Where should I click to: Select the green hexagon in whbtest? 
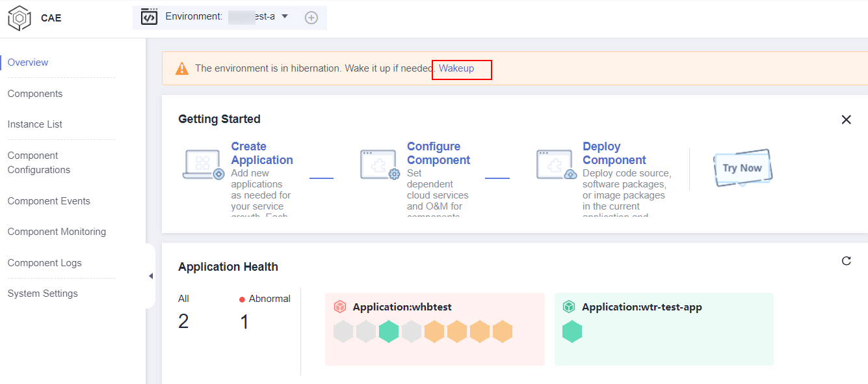389,332
